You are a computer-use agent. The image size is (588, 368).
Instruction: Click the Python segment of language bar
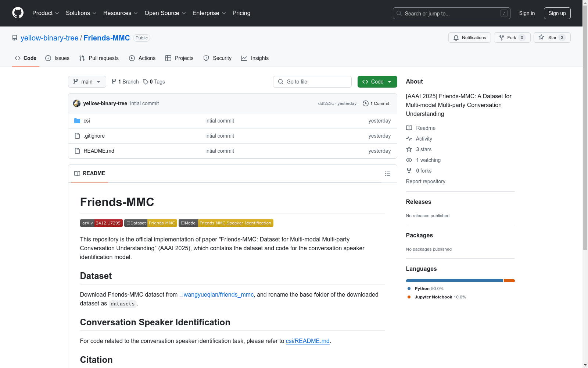point(454,281)
